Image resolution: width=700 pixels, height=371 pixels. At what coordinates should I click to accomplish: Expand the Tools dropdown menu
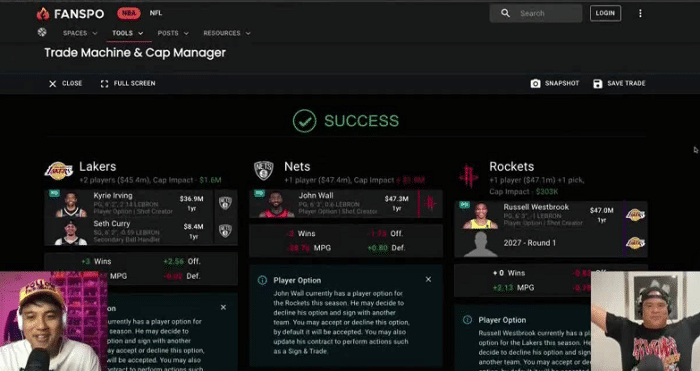(x=128, y=33)
